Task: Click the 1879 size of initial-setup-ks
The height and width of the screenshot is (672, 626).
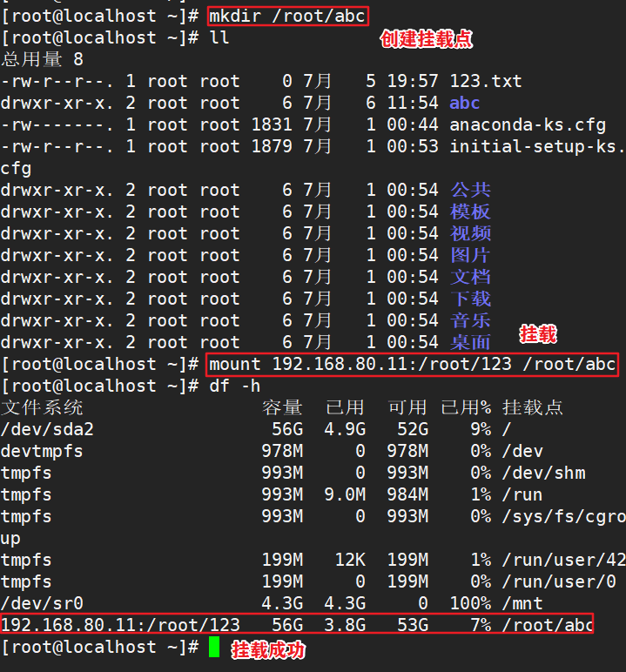Action: pyautogui.click(x=272, y=146)
